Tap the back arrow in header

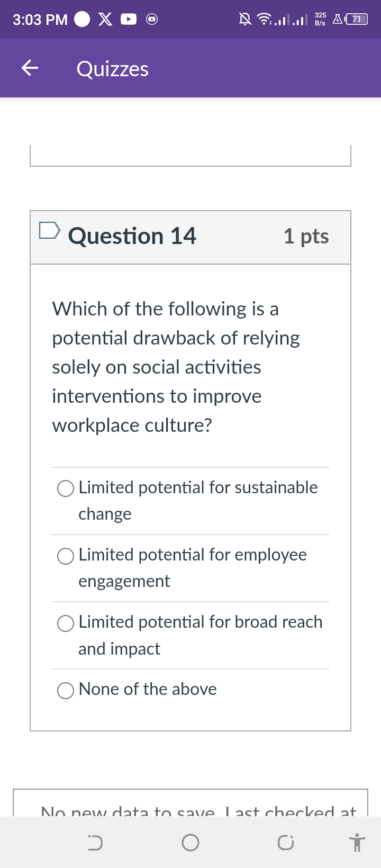tap(30, 68)
